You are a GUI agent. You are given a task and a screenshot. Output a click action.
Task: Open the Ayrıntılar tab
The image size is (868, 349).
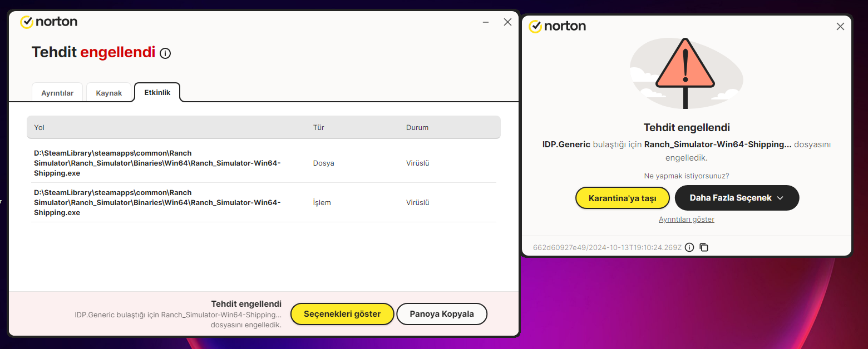click(57, 93)
